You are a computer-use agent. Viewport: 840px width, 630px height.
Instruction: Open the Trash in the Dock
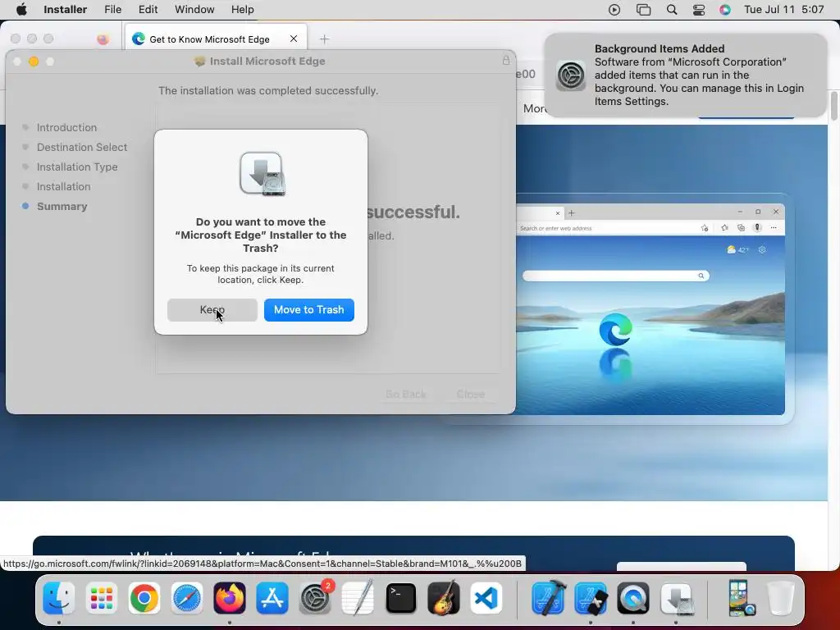point(781,598)
